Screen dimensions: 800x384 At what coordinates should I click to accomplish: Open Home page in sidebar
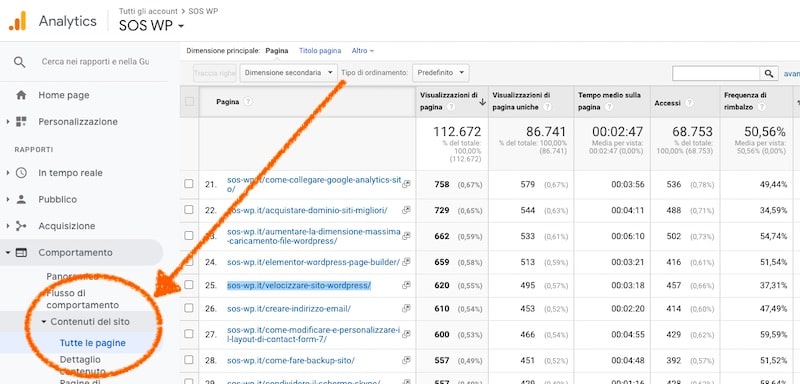pyautogui.click(x=64, y=95)
